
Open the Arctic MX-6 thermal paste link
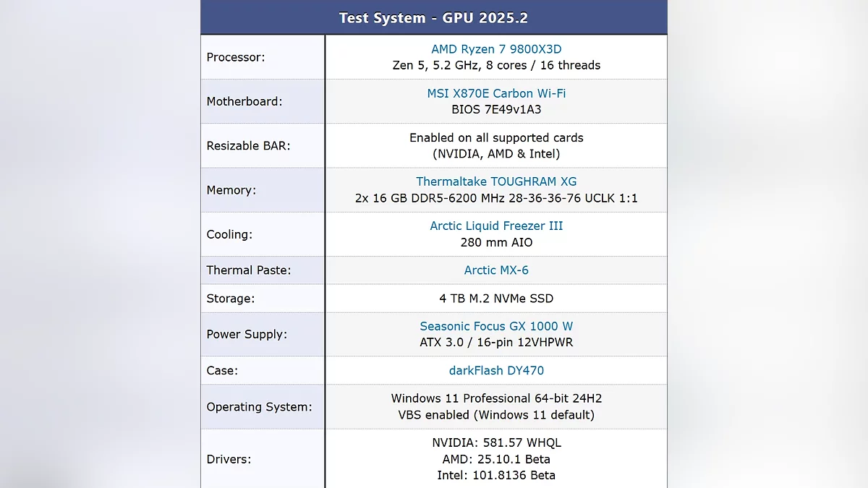[496, 270]
